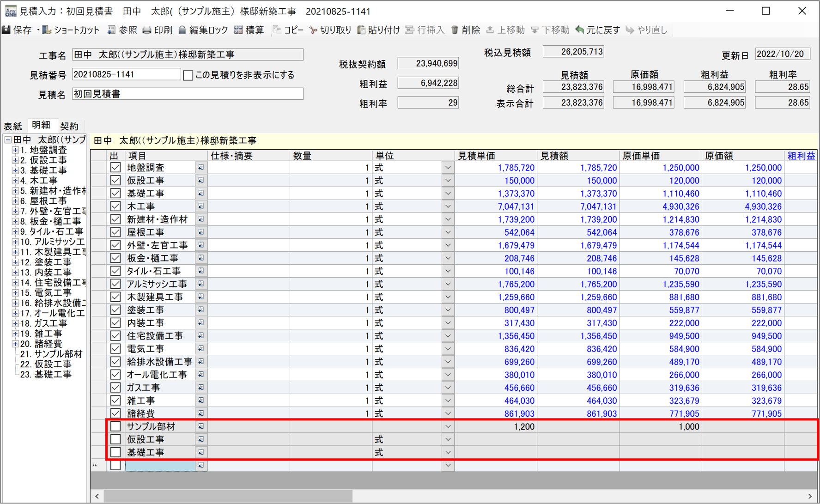Click the print (印刷) icon
The height and width of the screenshot is (504, 820).
point(147,30)
